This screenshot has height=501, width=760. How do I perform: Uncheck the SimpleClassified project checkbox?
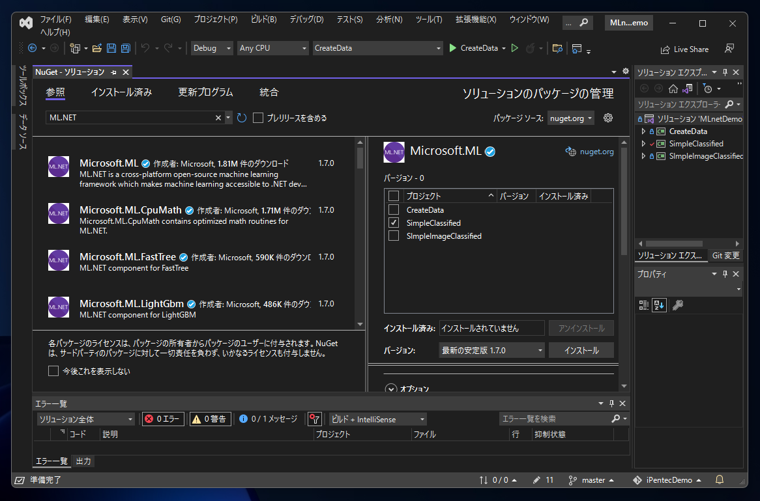click(394, 222)
